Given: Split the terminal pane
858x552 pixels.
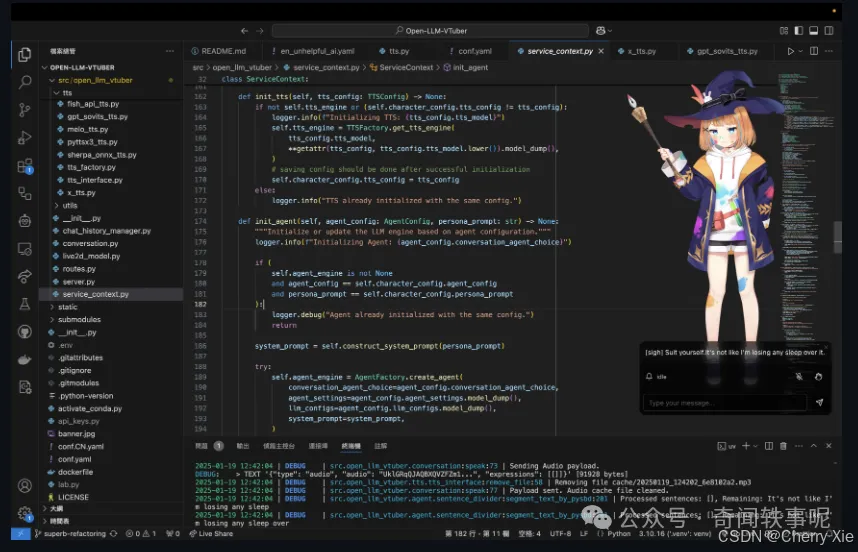Looking at the screenshot, I should 769,446.
